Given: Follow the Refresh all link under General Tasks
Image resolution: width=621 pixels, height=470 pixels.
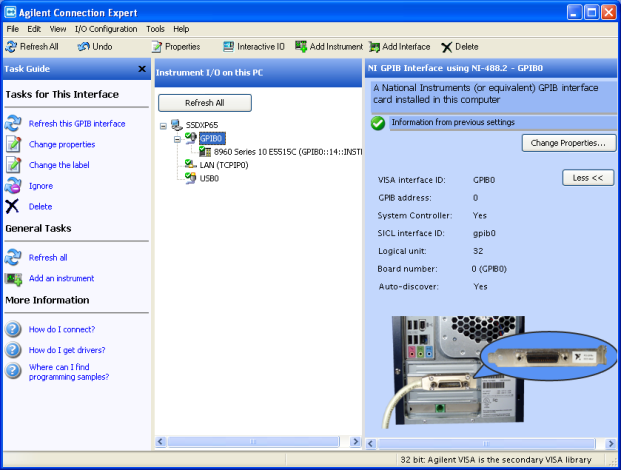Looking at the screenshot, I should point(48,258).
